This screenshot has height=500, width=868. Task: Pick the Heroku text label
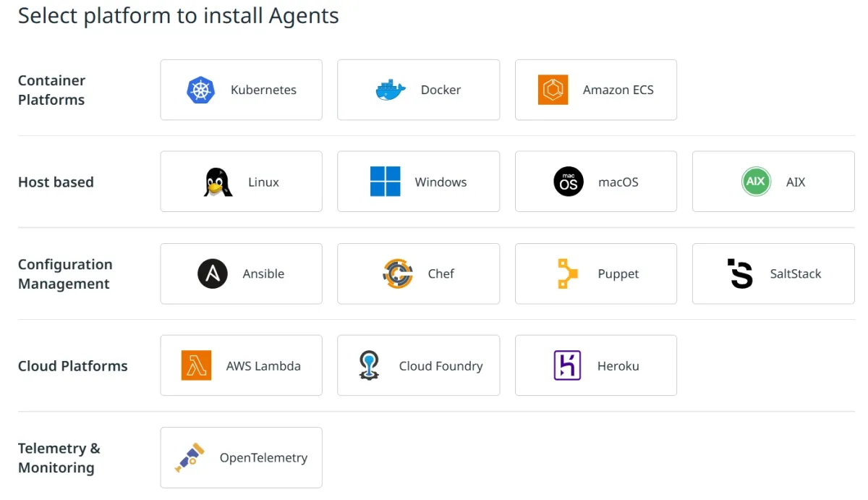click(x=618, y=365)
